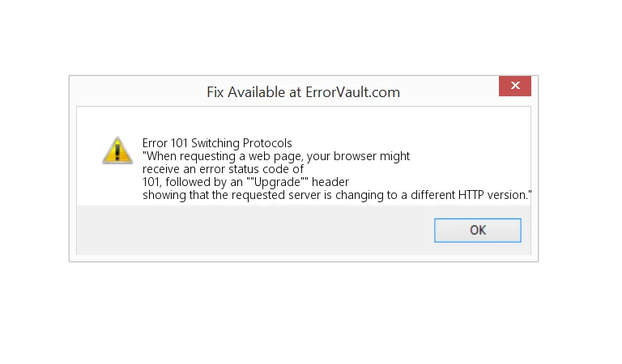Close the error dialog with the X

[x=514, y=86]
